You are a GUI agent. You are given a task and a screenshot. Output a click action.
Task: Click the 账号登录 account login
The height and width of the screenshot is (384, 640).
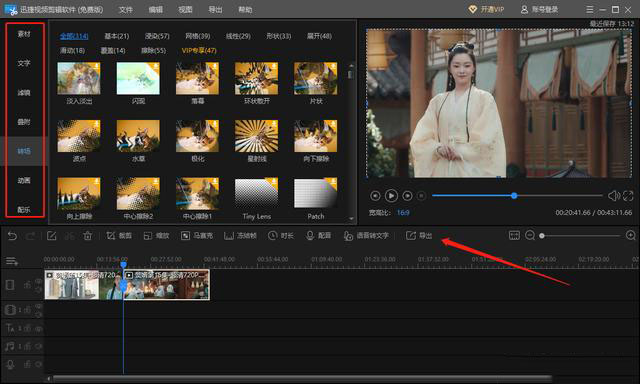[539, 9]
